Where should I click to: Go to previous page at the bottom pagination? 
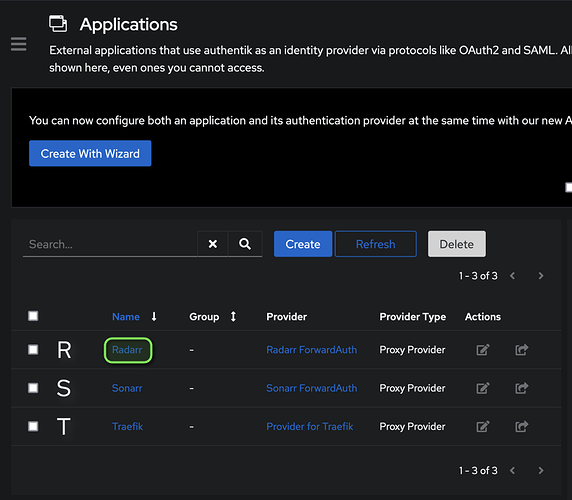(513, 470)
